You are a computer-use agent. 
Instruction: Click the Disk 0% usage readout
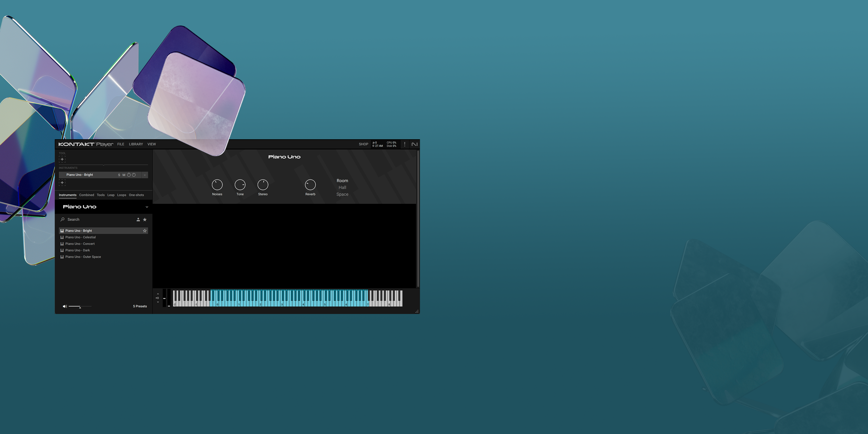(392, 146)
